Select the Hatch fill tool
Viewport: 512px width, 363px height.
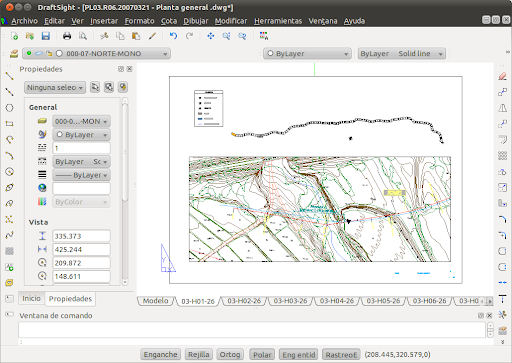(9, 251)
